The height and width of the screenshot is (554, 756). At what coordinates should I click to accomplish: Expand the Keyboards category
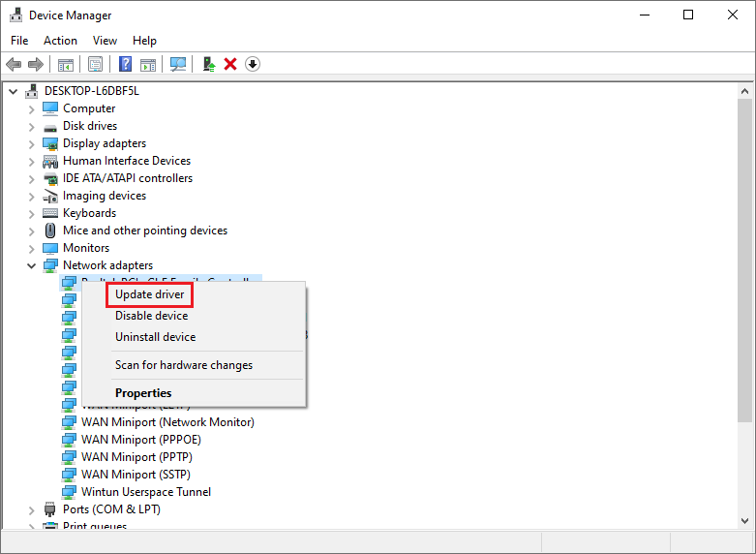point(31,214)
